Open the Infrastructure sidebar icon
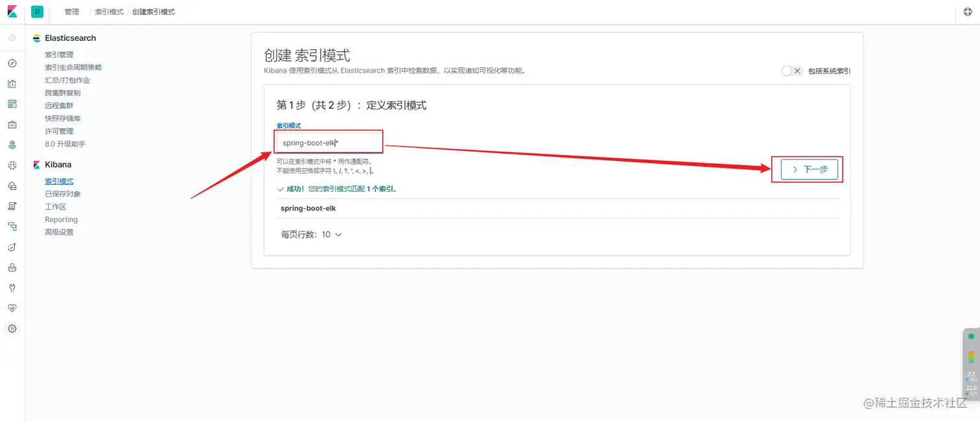The width and height of the screenshot is (980, 422). pos(12,186)
